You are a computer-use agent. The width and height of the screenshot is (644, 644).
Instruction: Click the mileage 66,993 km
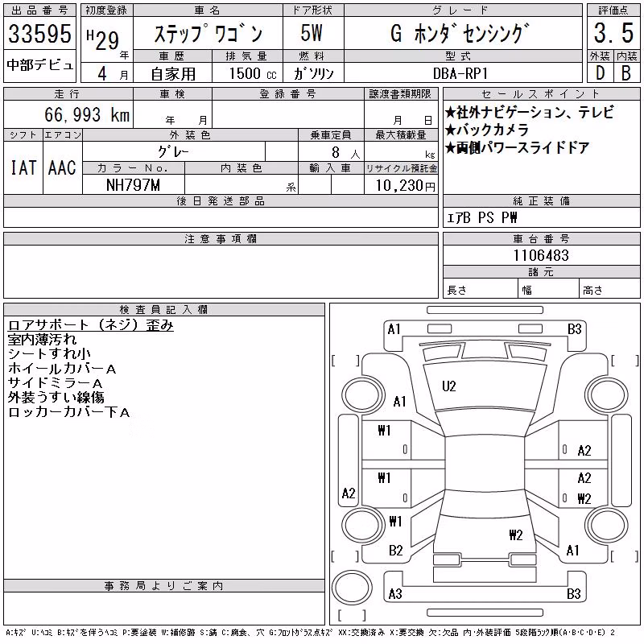pos(87,114)
